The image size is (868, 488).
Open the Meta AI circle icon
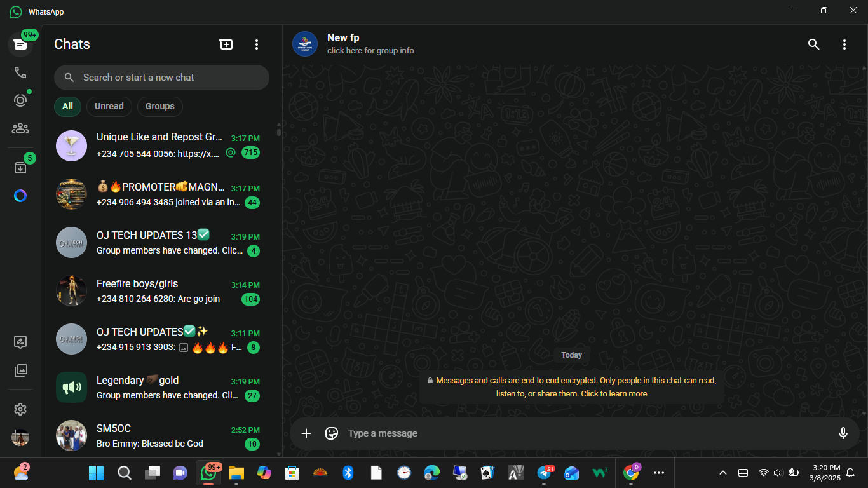point(20,196)
